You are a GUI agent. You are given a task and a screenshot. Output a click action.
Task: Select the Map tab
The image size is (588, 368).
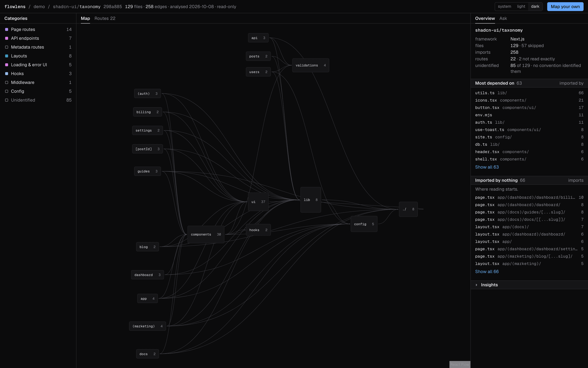pos(85,19)
